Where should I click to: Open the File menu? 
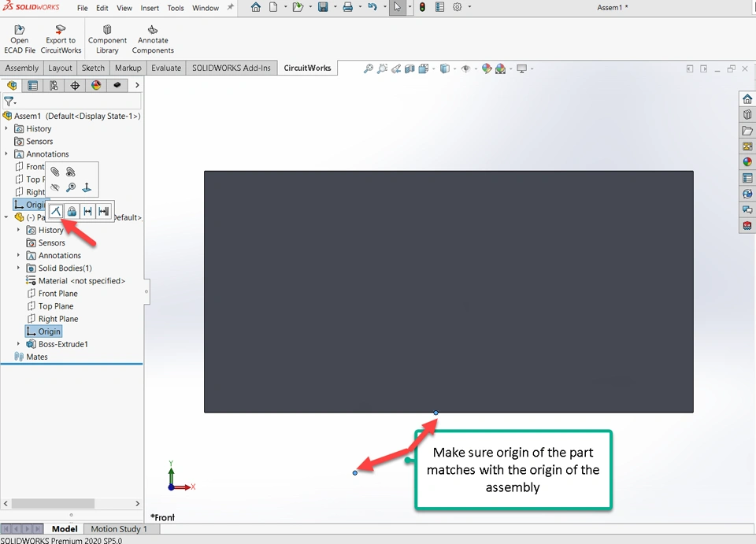click(83, 8)
